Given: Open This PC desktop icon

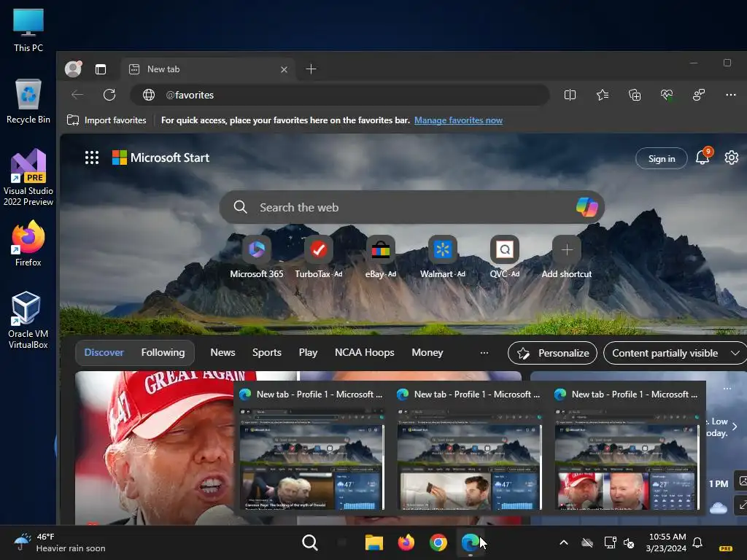Looking at the screenshot, I should click(28, 31).
